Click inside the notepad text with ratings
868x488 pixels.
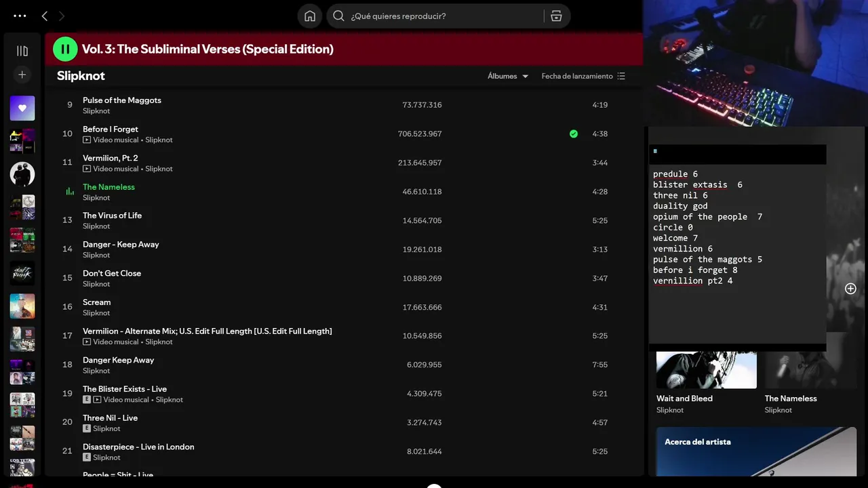[x=737, y=253]
